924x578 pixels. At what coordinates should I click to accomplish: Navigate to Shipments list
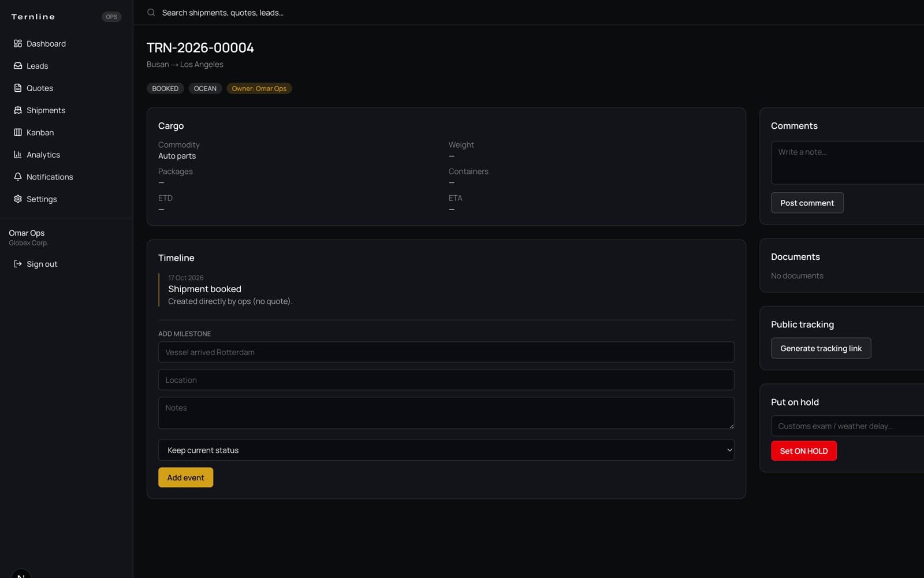pos(66,110)
